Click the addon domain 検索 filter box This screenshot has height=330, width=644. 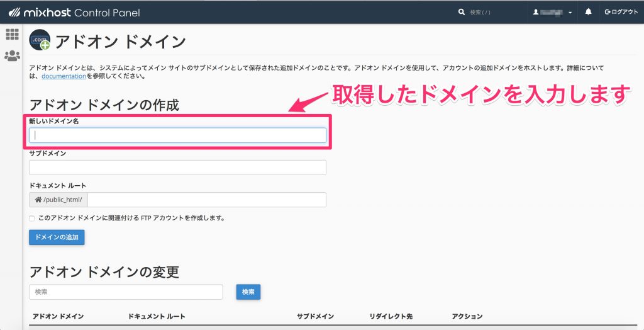tap(126, 292)
